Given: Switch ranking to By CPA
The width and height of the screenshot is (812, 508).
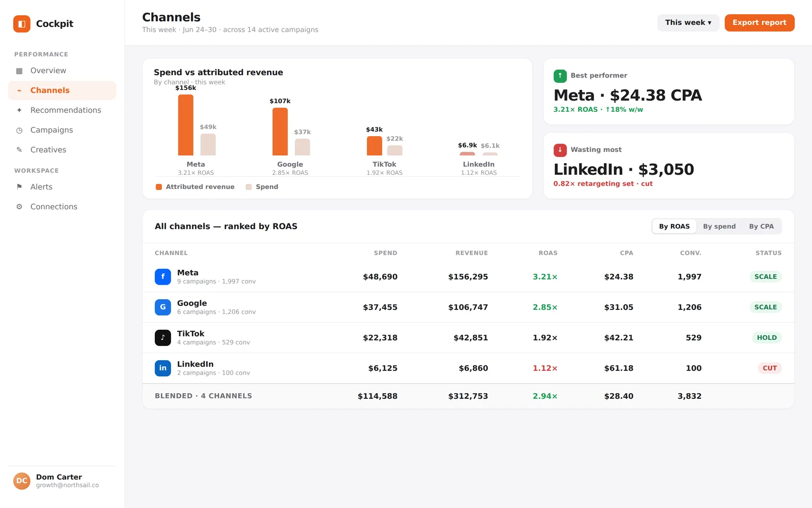Looking at the screenshot, I should [761, 227].
